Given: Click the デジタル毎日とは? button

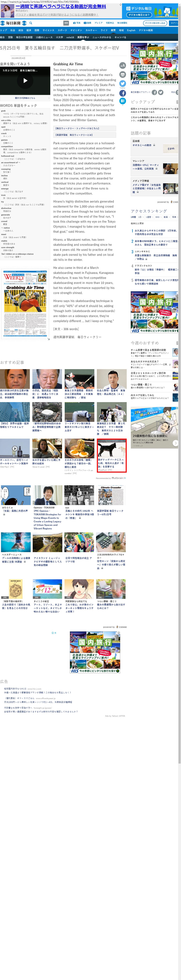Looking at the screenshot, I should tap(139, 15).
